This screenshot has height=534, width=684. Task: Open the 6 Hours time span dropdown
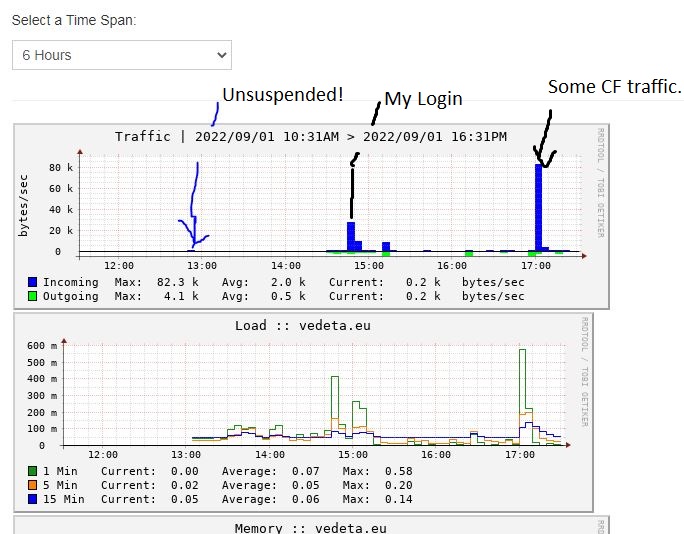click(x=122, y=55)
